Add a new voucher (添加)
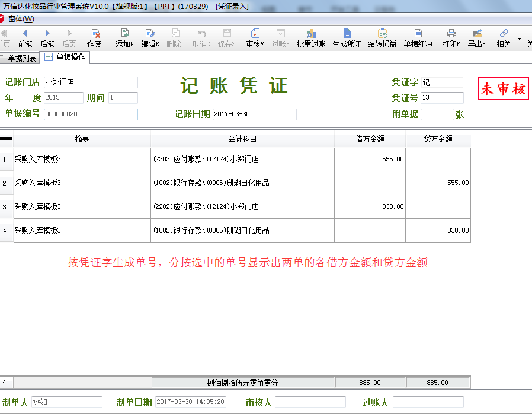 [x=125, y=39]
